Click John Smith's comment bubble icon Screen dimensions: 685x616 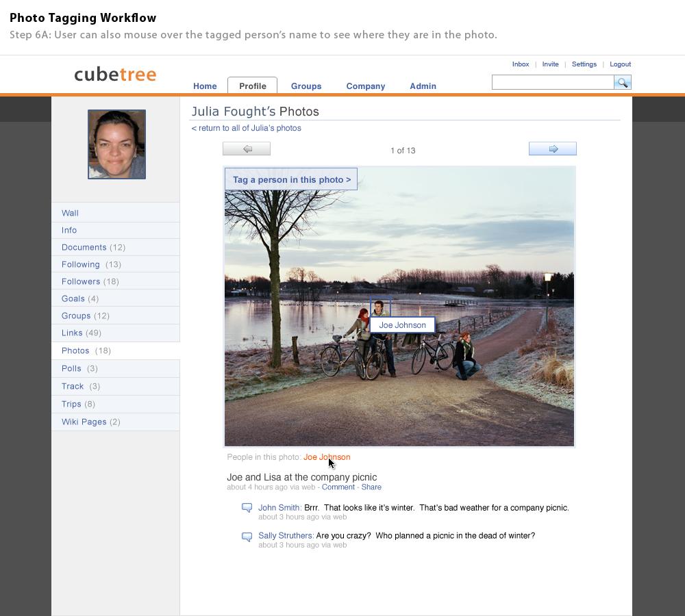(x=247, y=508)
